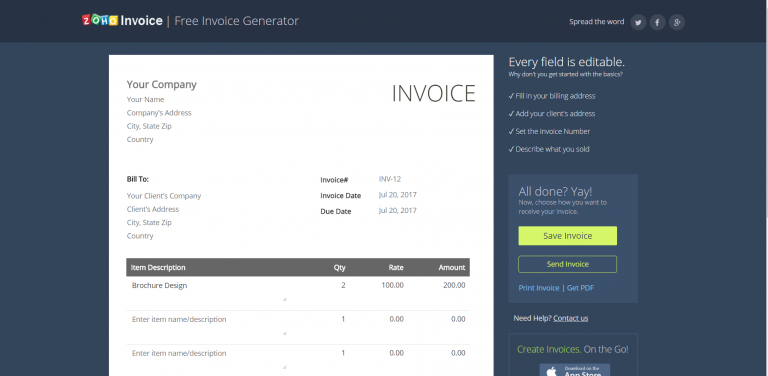Image resolution: width=768 pixels, height=376 pixels.
Task: Click the Save Invoice button
Action: click(568, 236)
